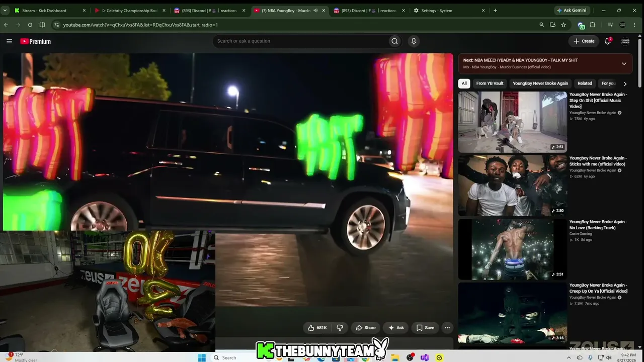Open the YouTube guide hamburger menu
644x362 pixels.
coord(9,41)
